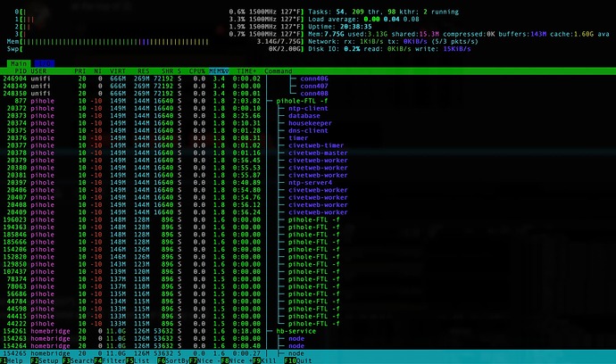Sort by the TIME+ column header
Viewport: 616px width, 364px height.
pos(246,71)
